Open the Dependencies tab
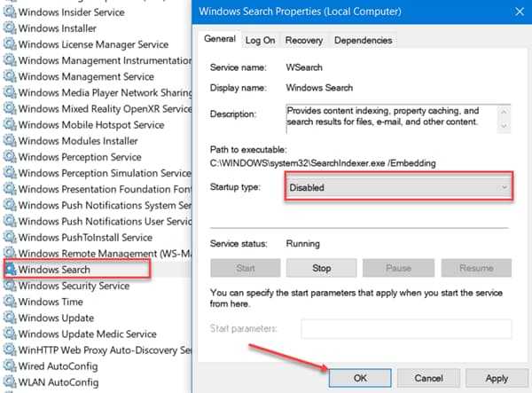Viewport: 532px width, 393px height. 363,41
